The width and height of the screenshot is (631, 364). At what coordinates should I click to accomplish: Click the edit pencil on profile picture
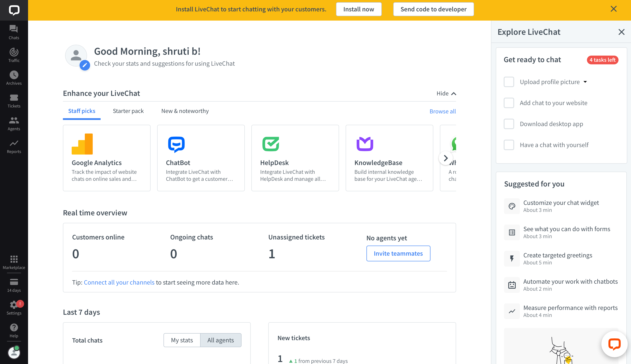point(85,65)
